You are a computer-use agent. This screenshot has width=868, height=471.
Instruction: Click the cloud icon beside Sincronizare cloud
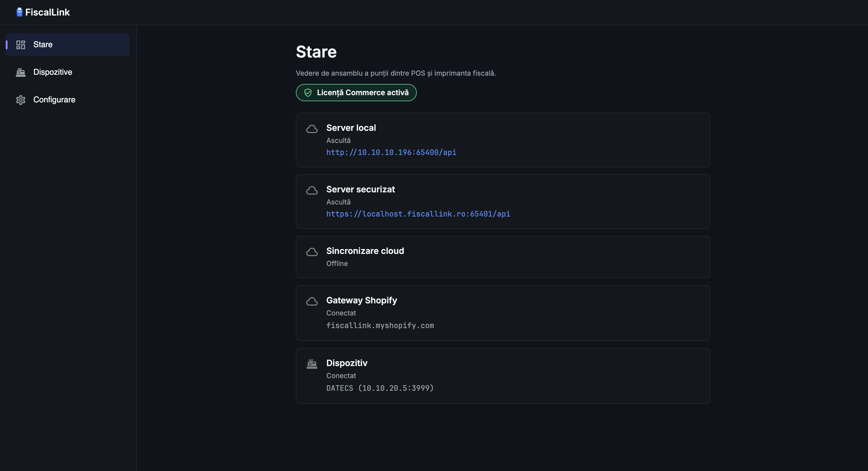click(312, 252)
